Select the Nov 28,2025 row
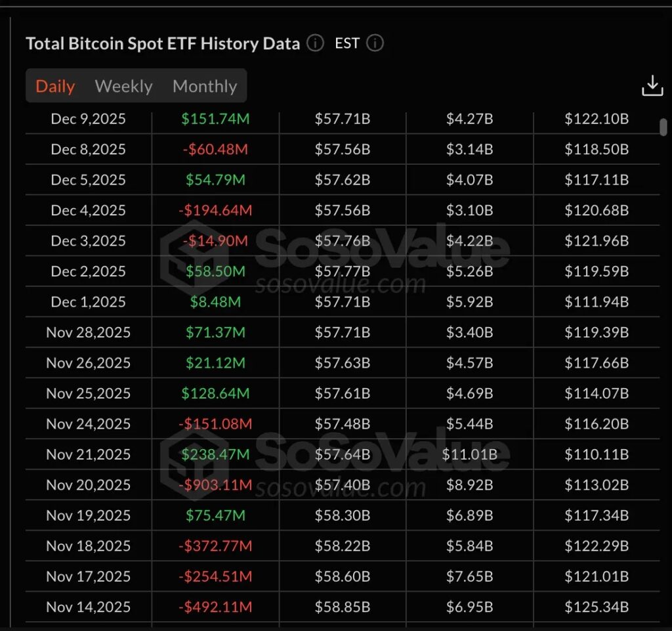This screenshot has height=631, width=672. coord(89,332)
